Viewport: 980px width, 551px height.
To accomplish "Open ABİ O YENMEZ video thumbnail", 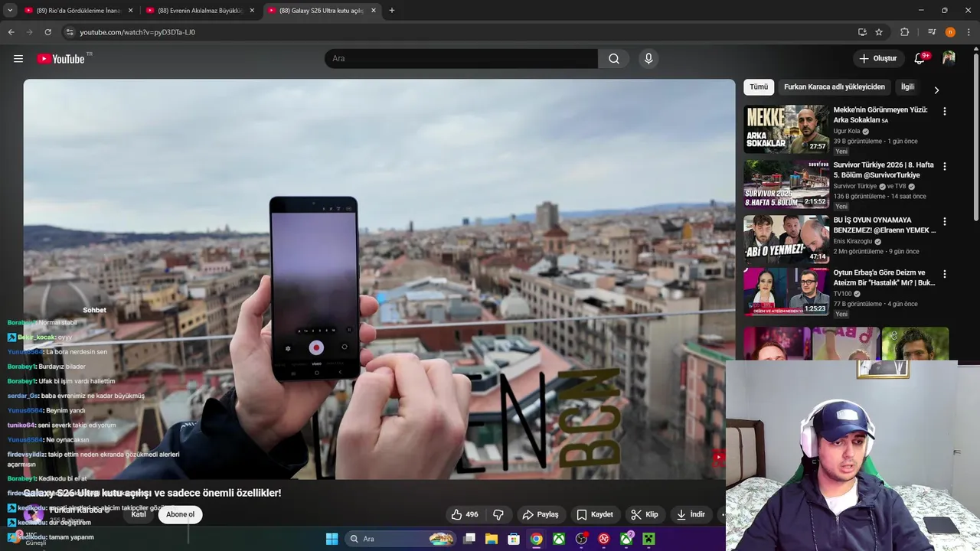I will pos(786,240).
